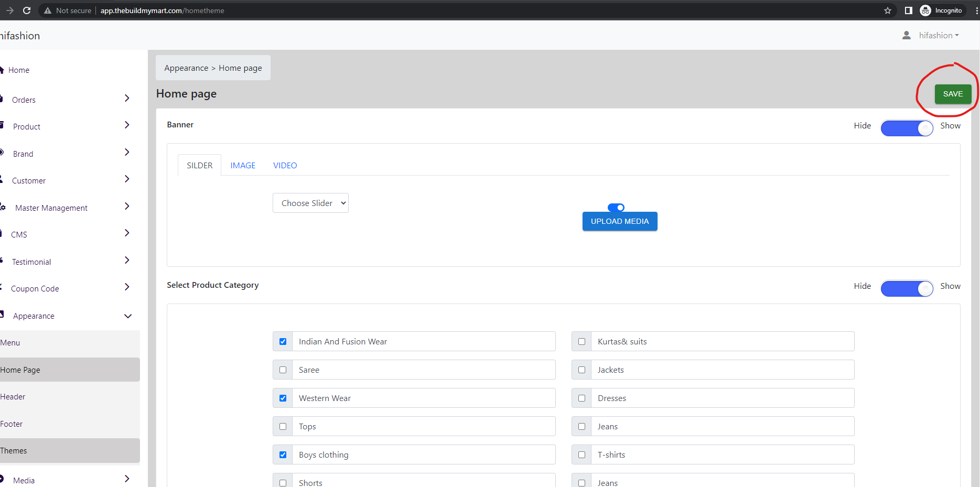980x487 pixels.
Task: Click the hifashion store title
Action: (20, 36)
